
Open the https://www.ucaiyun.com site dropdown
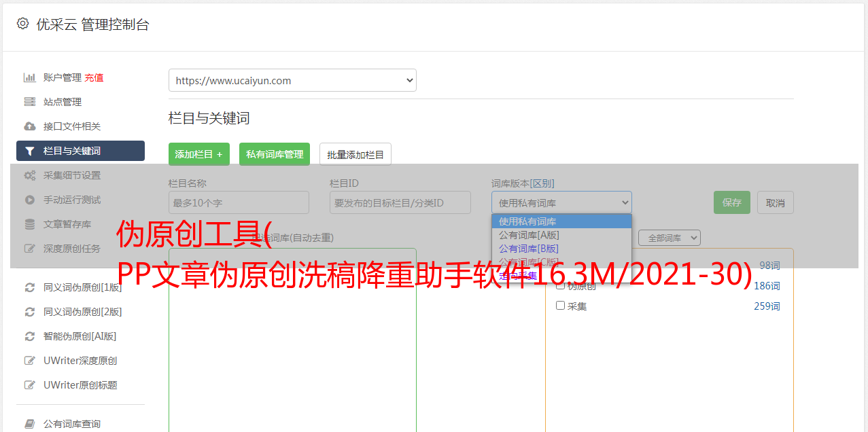pyautogui.click(x=292, y=80)
